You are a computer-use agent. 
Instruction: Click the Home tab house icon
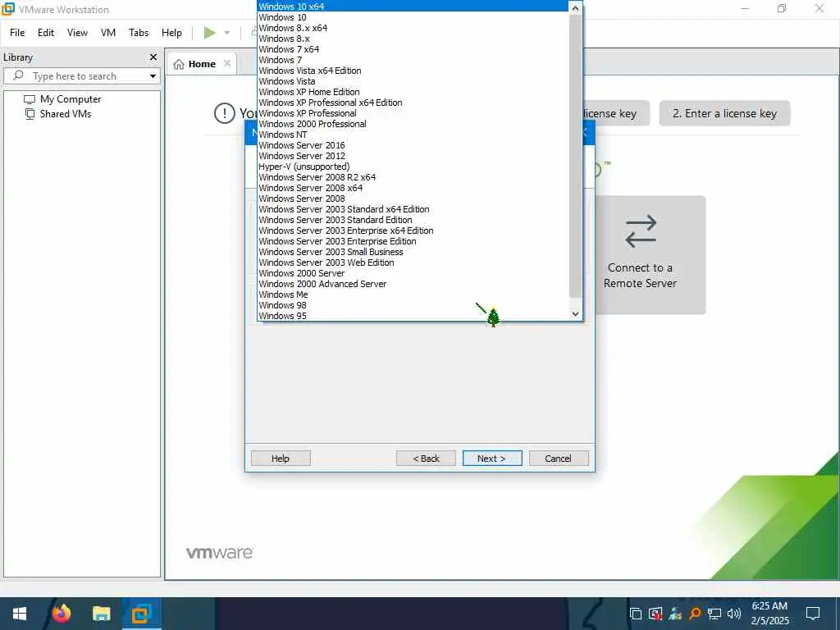179,64
